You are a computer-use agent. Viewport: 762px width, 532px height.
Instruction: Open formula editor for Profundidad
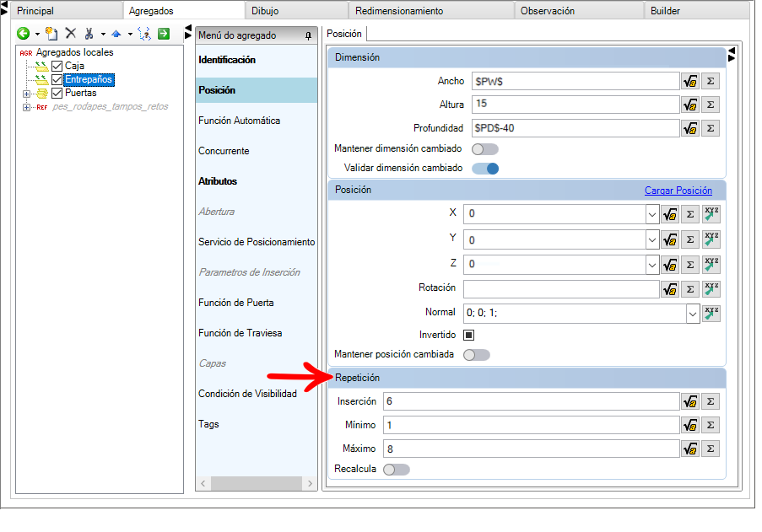coord(690,128)
